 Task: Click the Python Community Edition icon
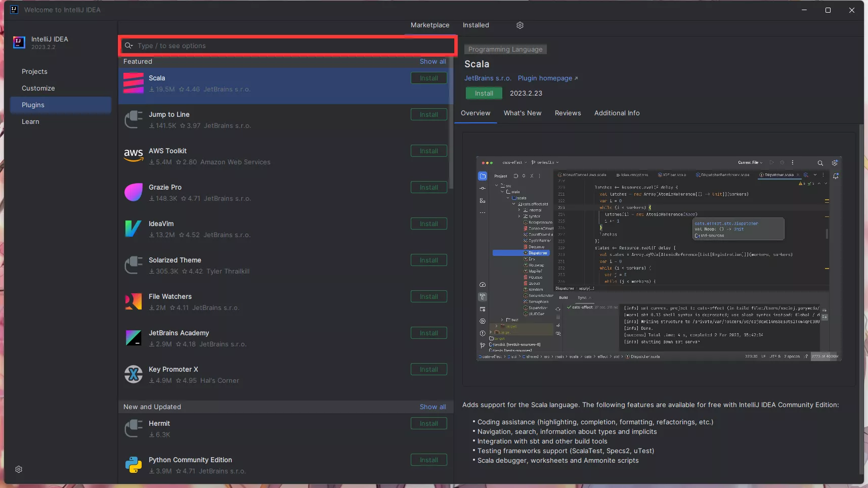(134, 465)
